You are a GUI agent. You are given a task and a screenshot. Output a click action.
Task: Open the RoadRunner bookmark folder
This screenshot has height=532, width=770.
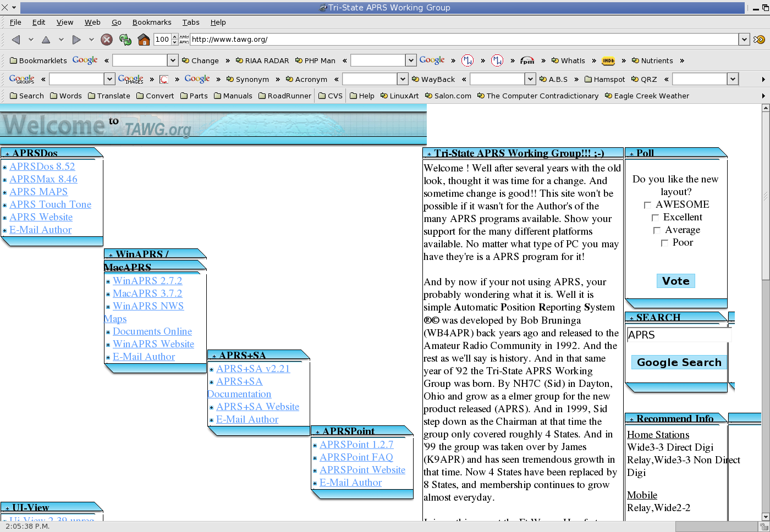[285, 96]
